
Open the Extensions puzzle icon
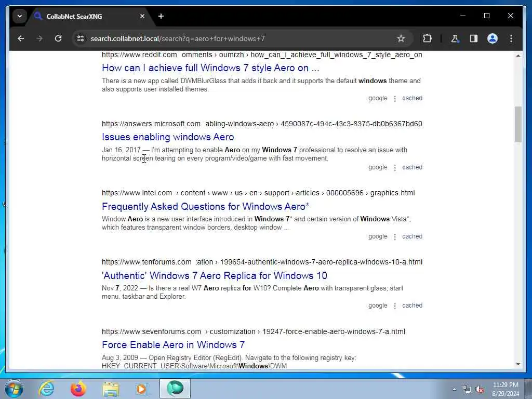point(427,38)
